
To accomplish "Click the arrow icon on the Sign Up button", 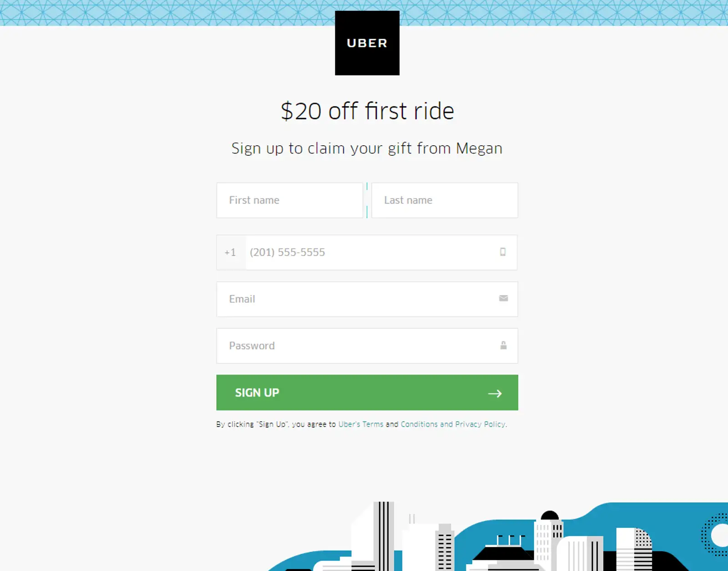I will [495, 393].
